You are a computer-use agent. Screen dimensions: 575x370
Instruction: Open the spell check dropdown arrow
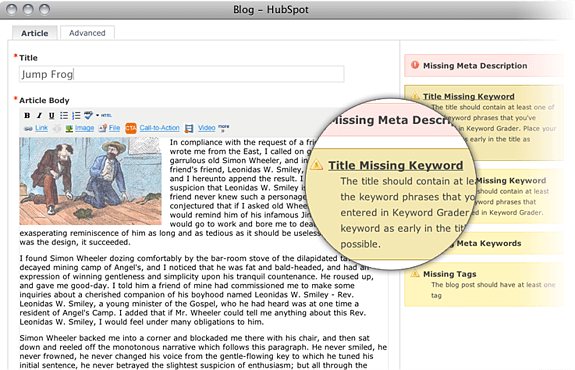tap(97, 116)
